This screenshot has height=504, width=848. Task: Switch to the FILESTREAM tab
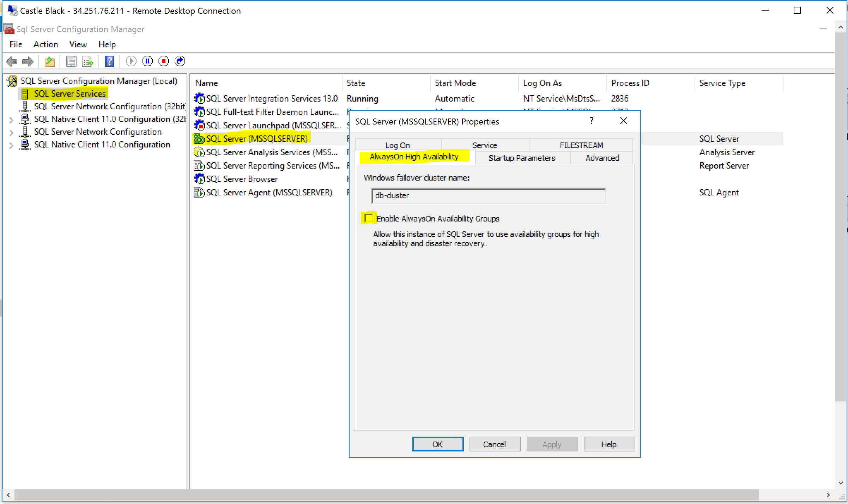(581, 145)
